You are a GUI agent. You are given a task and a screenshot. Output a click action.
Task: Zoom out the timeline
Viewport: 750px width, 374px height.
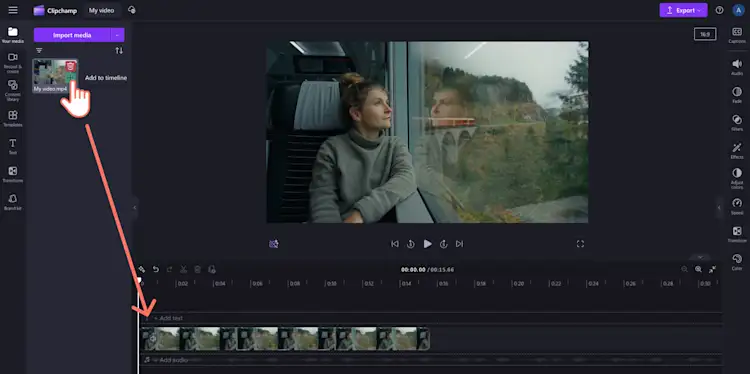click(x=684, y=269)
